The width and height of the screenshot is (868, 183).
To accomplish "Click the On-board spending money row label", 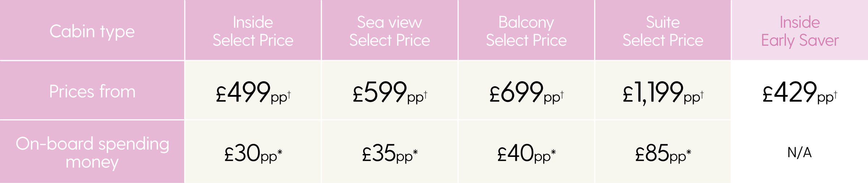I will pyautogui.click(x=92, y=152).
